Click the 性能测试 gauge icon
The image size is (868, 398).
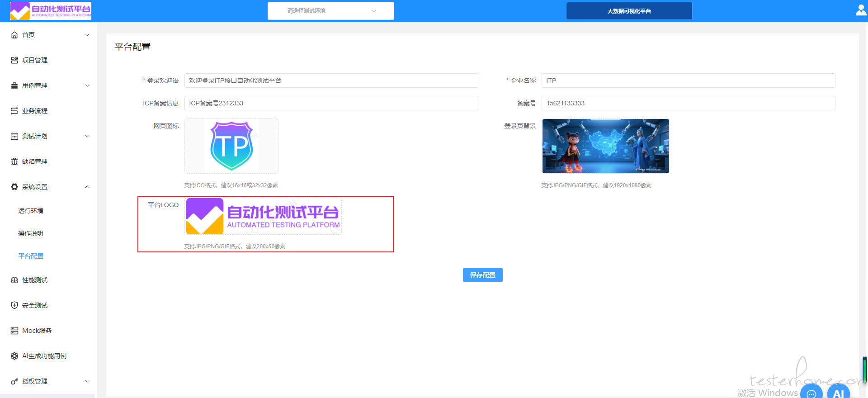14,280
